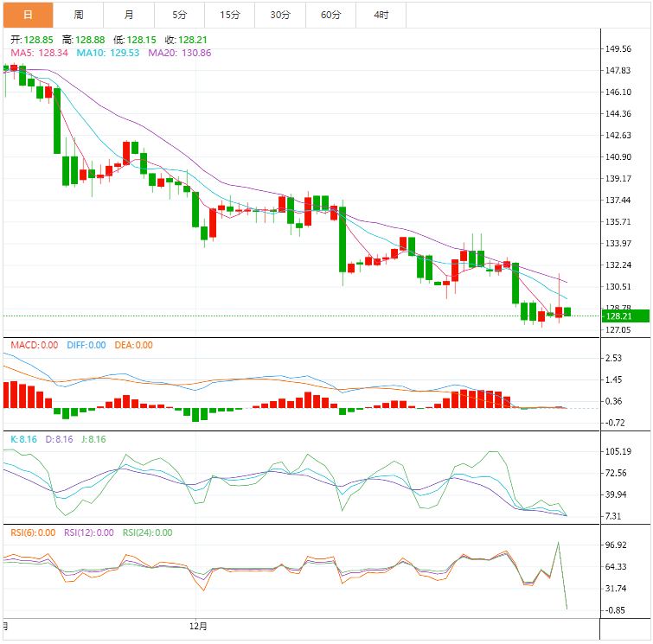
Task: Click the MA5: 128.34 label
Action: pyautogui.click(x=39, y=53)
